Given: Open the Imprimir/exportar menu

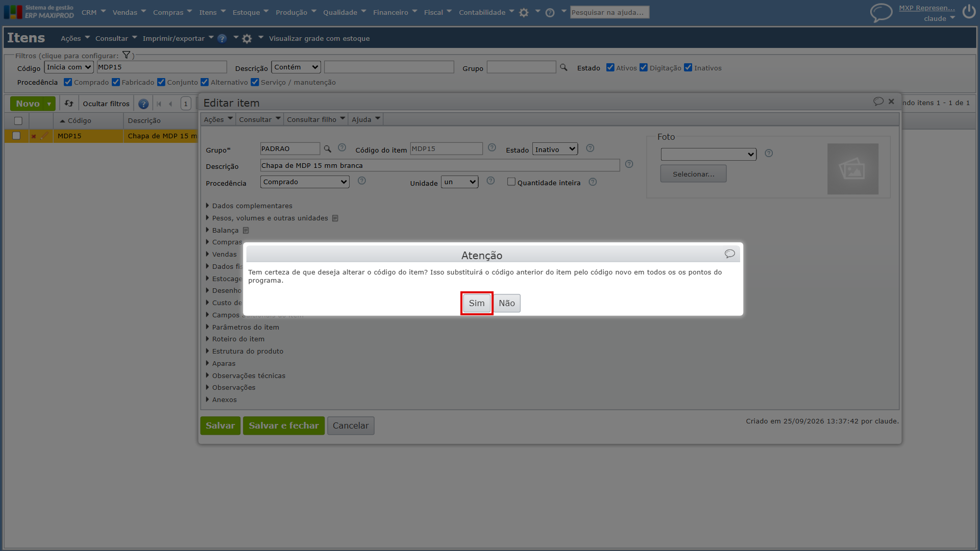Looking at the screenshot, I should pyautogui.click(x=178, y=39).
